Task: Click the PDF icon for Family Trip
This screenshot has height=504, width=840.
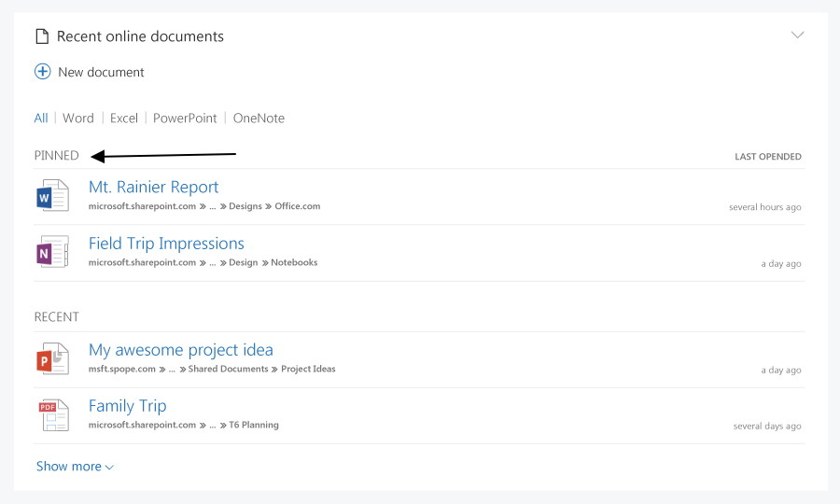Action: 53,415
